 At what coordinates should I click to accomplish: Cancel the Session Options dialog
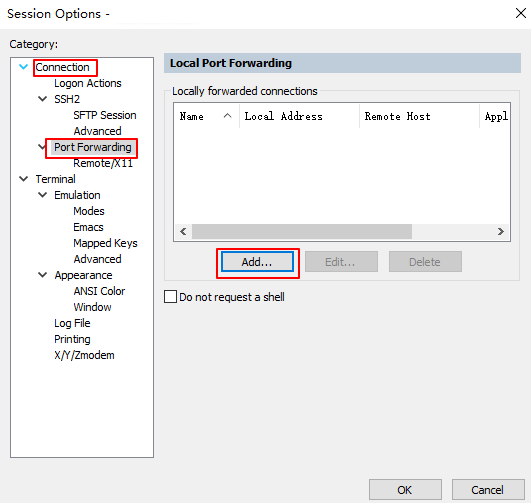[x=488, y=489]
